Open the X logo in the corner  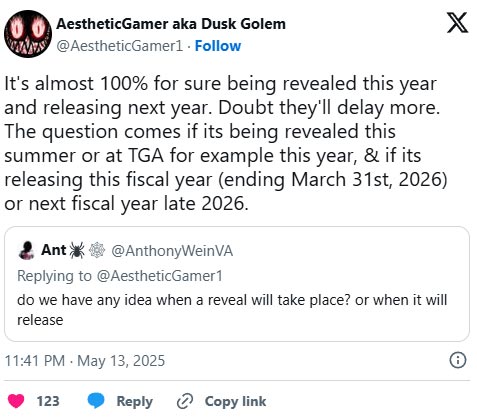coord(457,23)
